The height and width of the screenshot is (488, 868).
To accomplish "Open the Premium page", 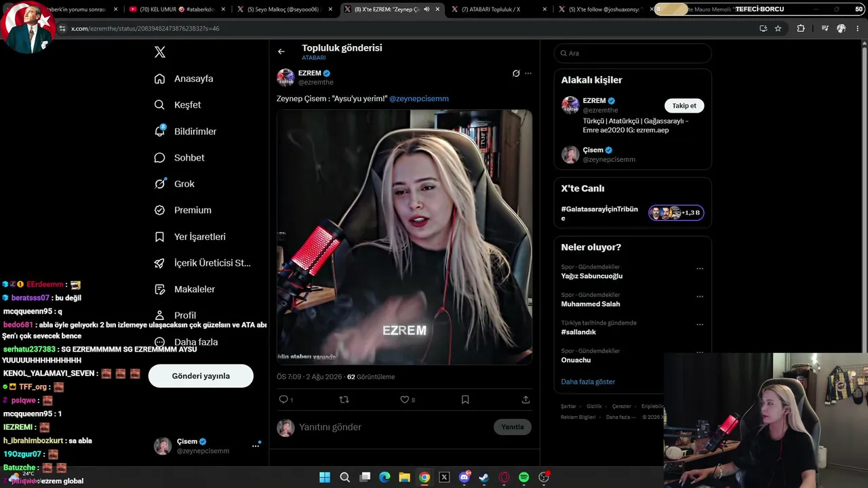I will tap(182, 210).
